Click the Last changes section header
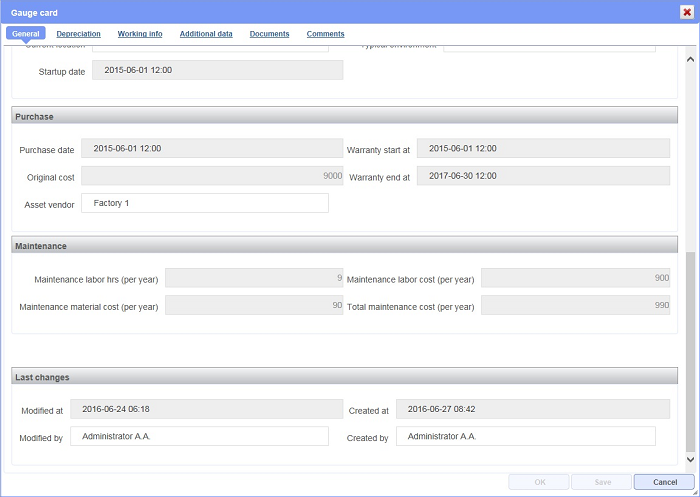700x497 pixels. coord(344,376)
